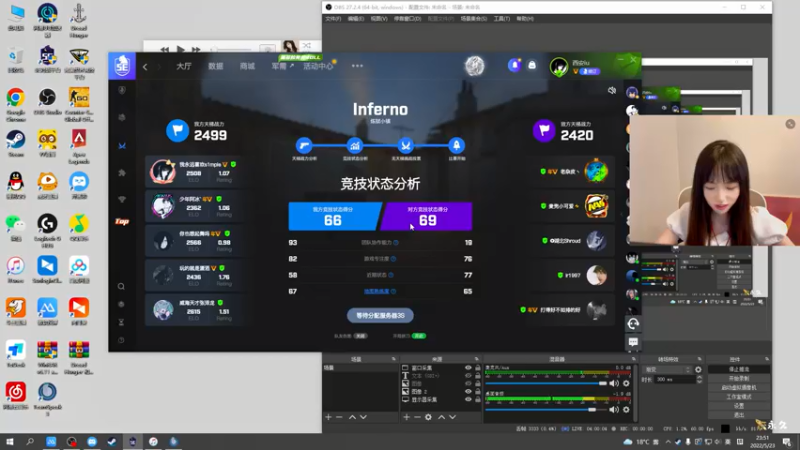This screenshot has width=800, height=450.
Task: Move the selected source down in OBS
Action: coord(453,417)
